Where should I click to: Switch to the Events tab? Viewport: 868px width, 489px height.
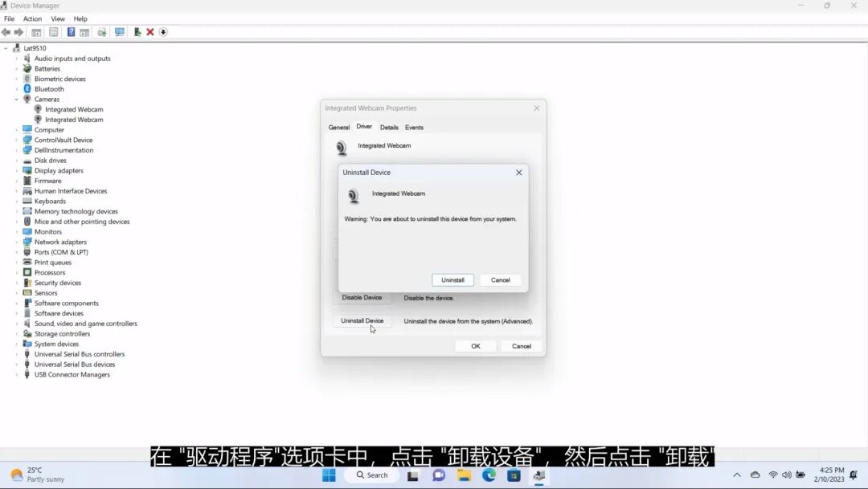[x=414, y=127]
